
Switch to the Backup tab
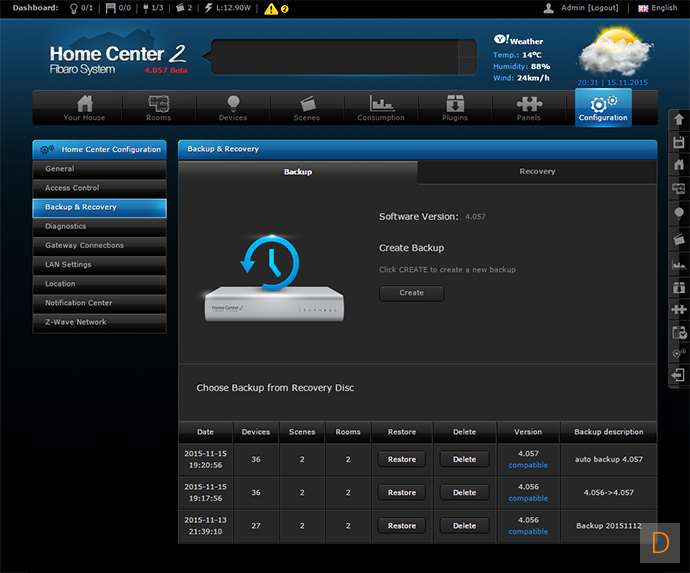tap(298, 172)
